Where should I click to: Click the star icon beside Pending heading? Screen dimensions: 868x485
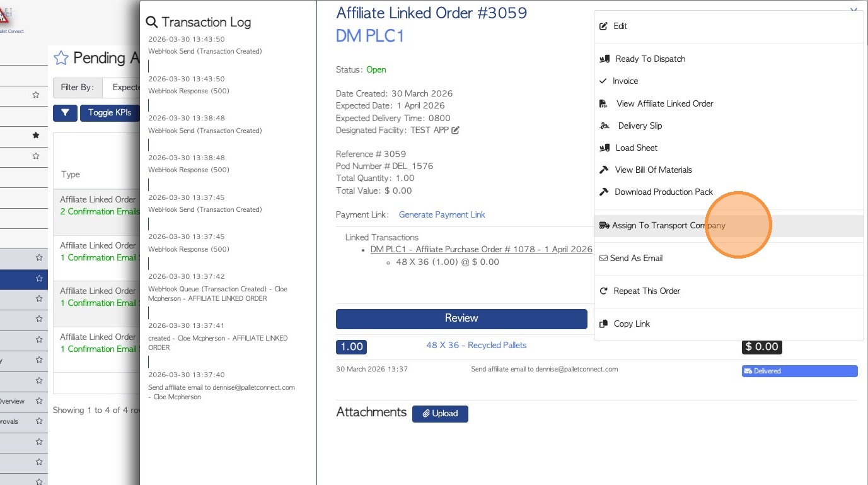click(x=61, y=58)
